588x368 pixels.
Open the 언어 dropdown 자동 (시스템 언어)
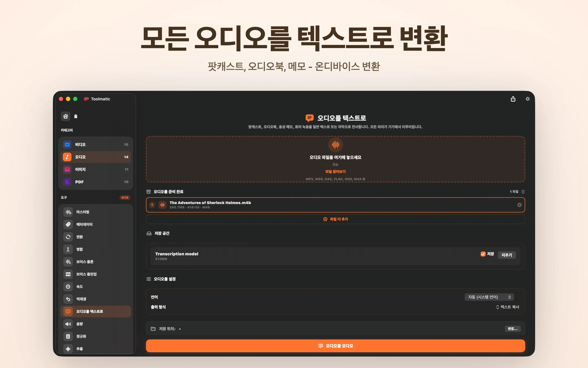tap(489, 297)
